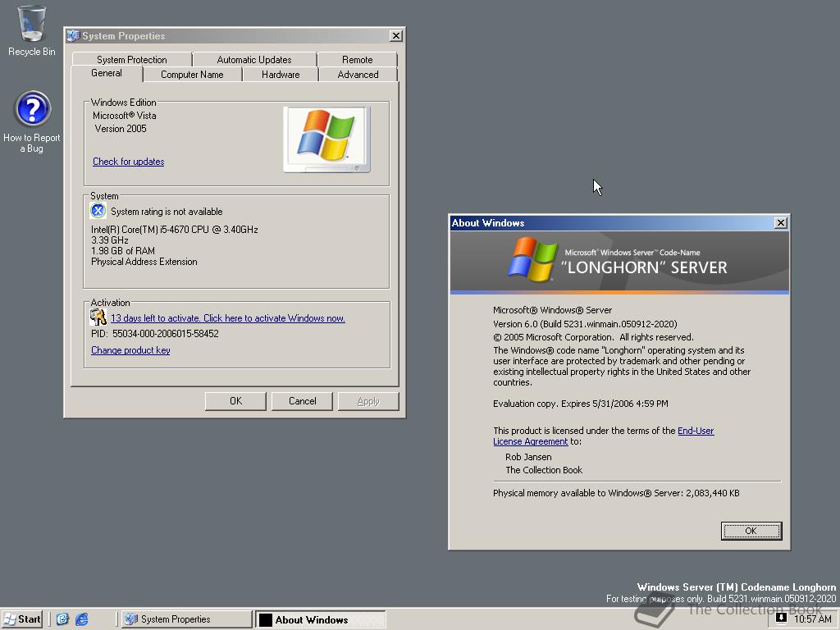Click the Physical memory available text
This screenshot has height=630, width=840.
[x=616, y=493]
